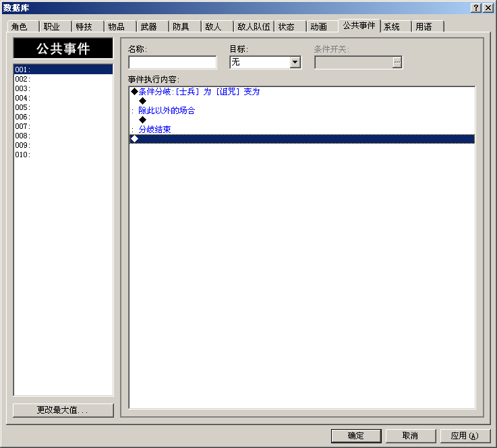Click the 更改最大值... button

pos(63,410)
